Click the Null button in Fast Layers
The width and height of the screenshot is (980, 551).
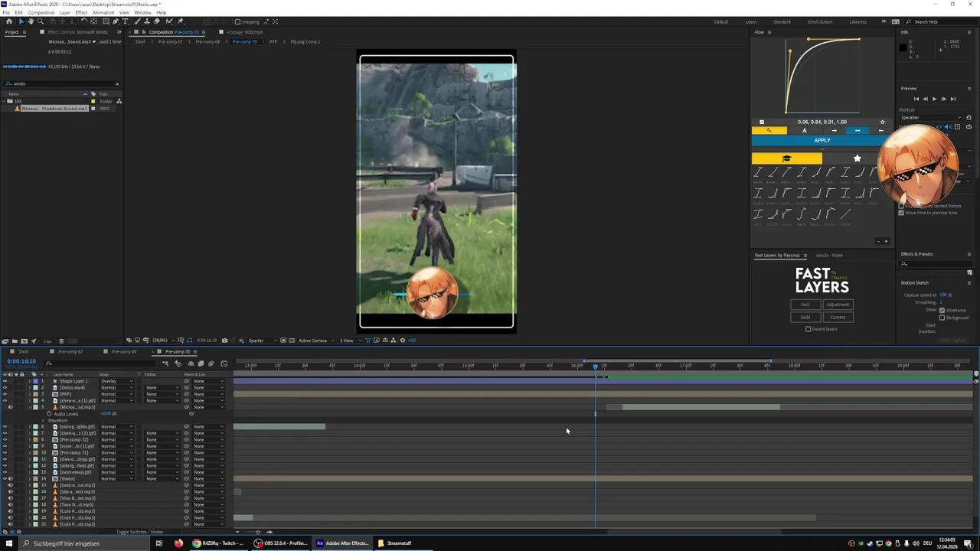click(805, 305)
